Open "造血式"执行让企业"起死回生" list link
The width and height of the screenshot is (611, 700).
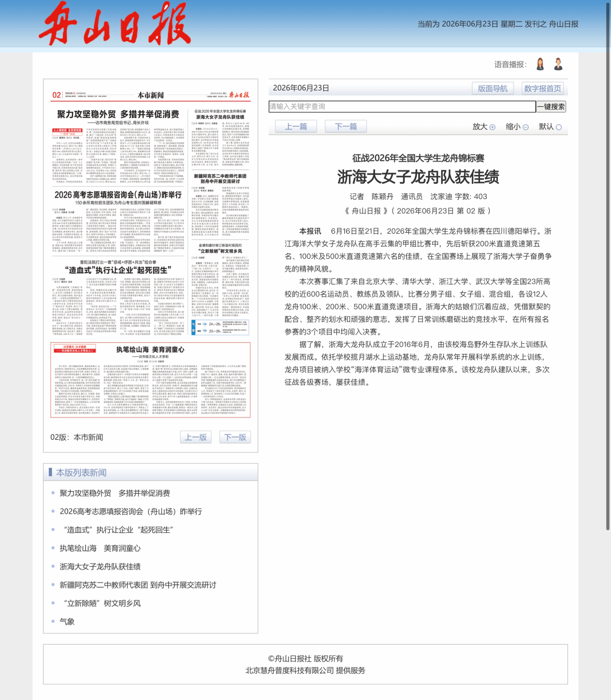coord(118,530)
